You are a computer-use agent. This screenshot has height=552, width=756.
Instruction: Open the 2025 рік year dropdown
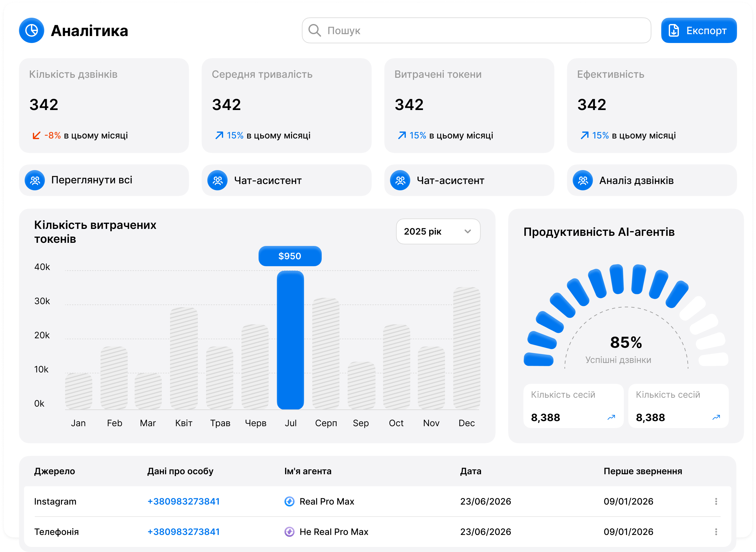coord(438,231)
